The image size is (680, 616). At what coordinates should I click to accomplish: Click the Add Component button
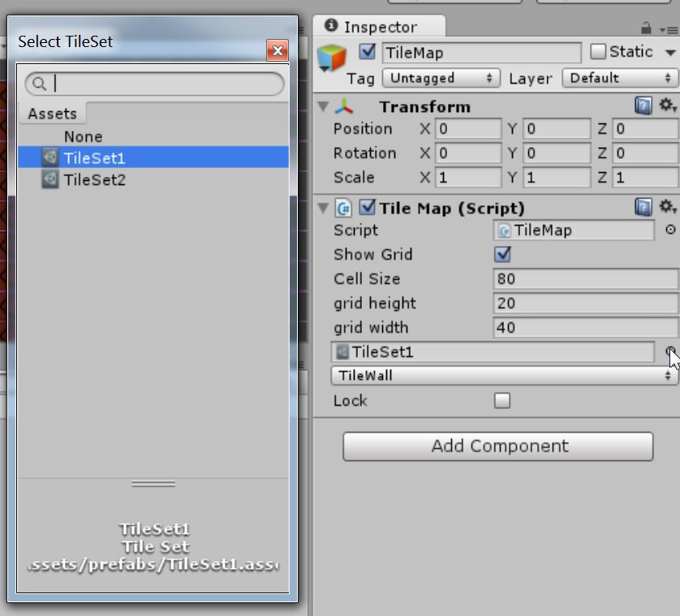(x=498, y=446)
